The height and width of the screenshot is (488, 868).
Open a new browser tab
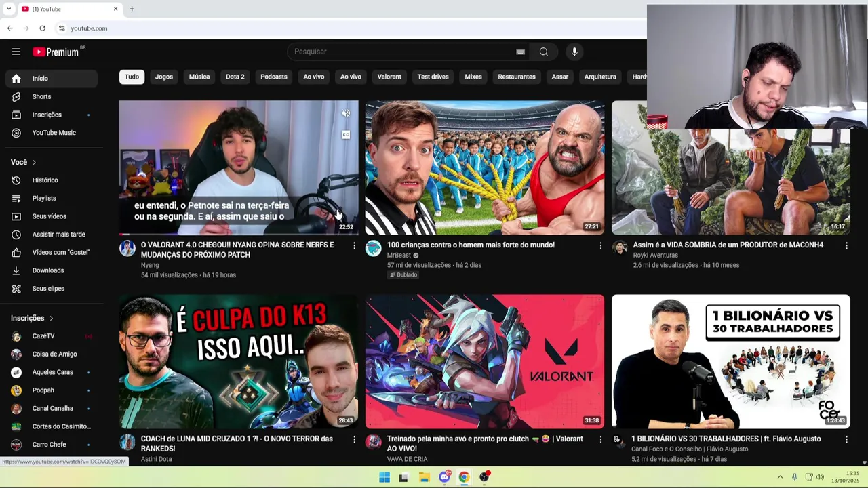[132, 9]
